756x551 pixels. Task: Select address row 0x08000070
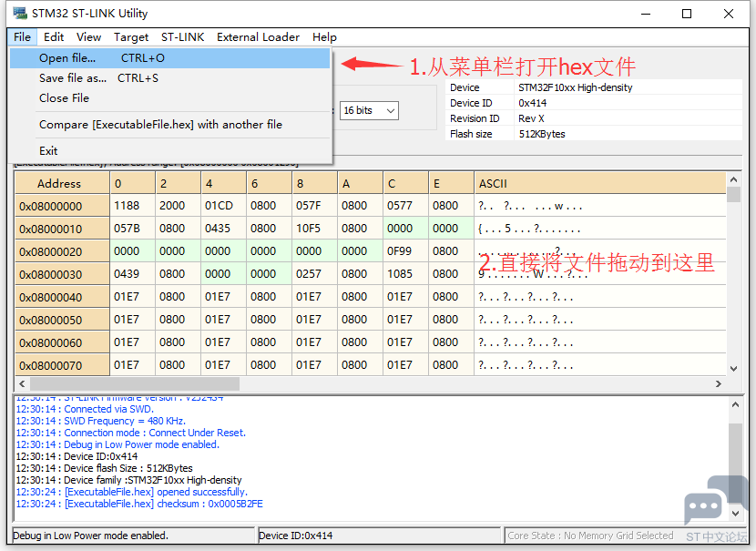pyautogui.click(x=62, y=365)
